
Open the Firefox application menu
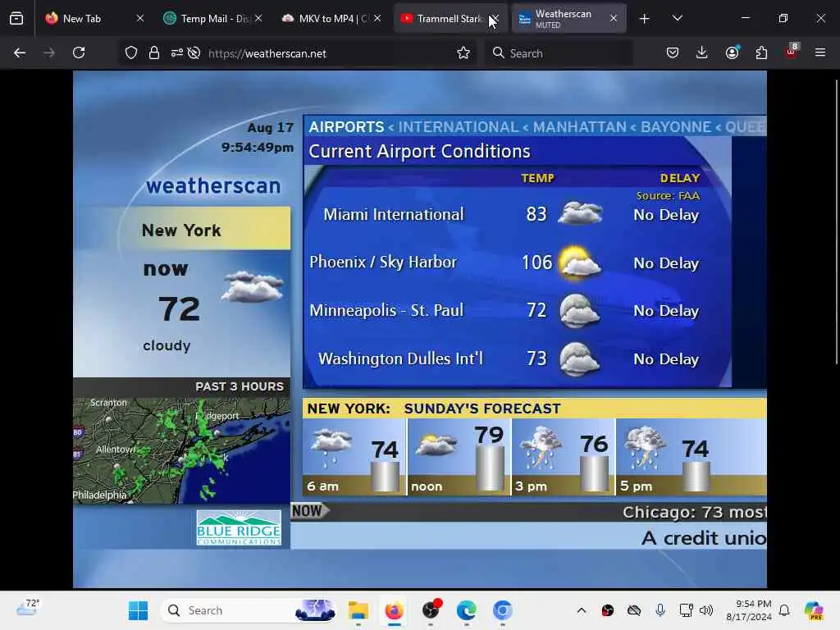(x=820, y=52)
